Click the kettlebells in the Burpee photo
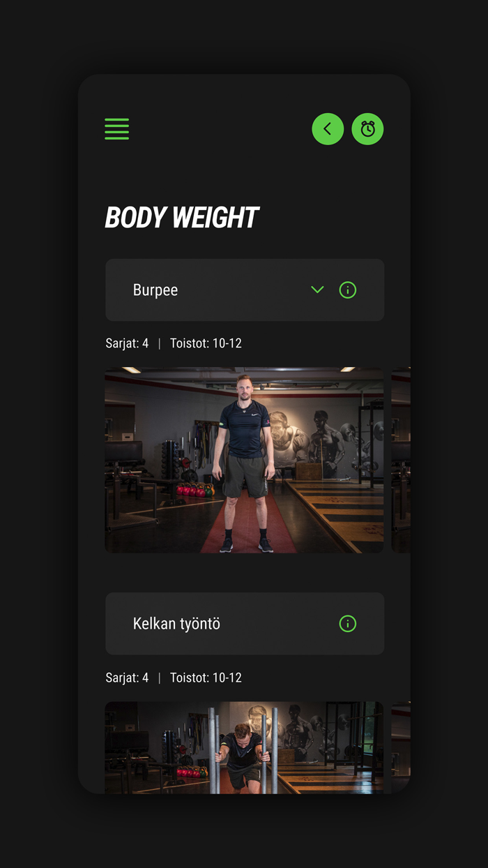The width and height of the screenshot is (488, 868). tap(192, 490)
